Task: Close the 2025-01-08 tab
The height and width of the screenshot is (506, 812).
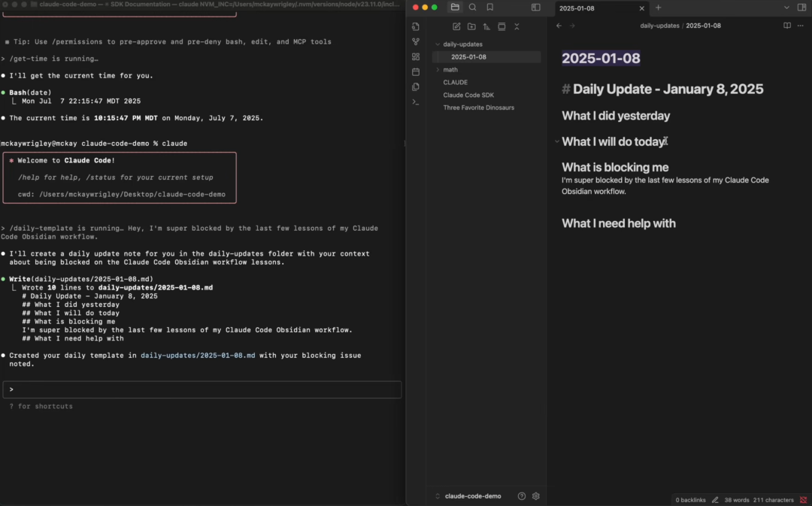Action: (641, 8)
